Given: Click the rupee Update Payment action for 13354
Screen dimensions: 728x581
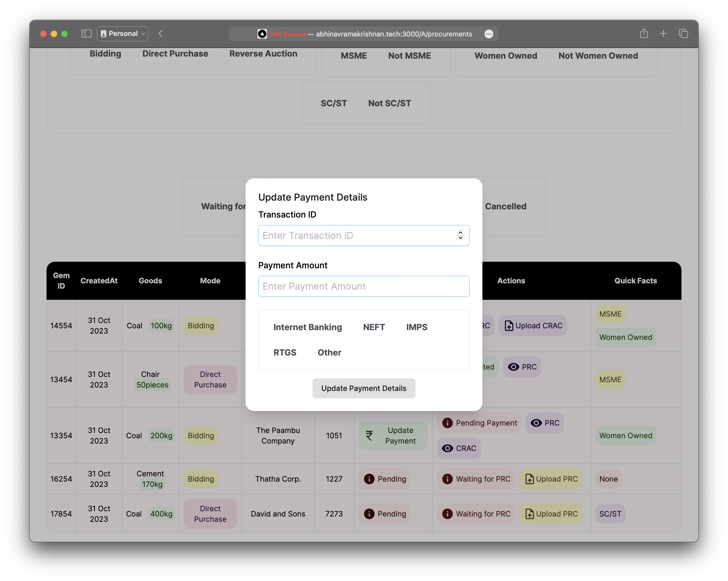Looking at the screenshot, I should [393, 436].
